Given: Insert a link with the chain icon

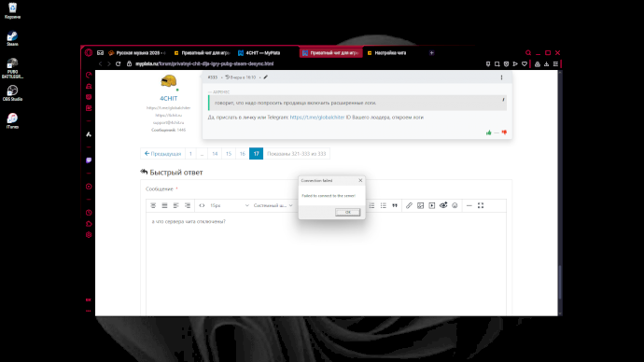Looking at the screenshot, I should (x=409, y=205).
